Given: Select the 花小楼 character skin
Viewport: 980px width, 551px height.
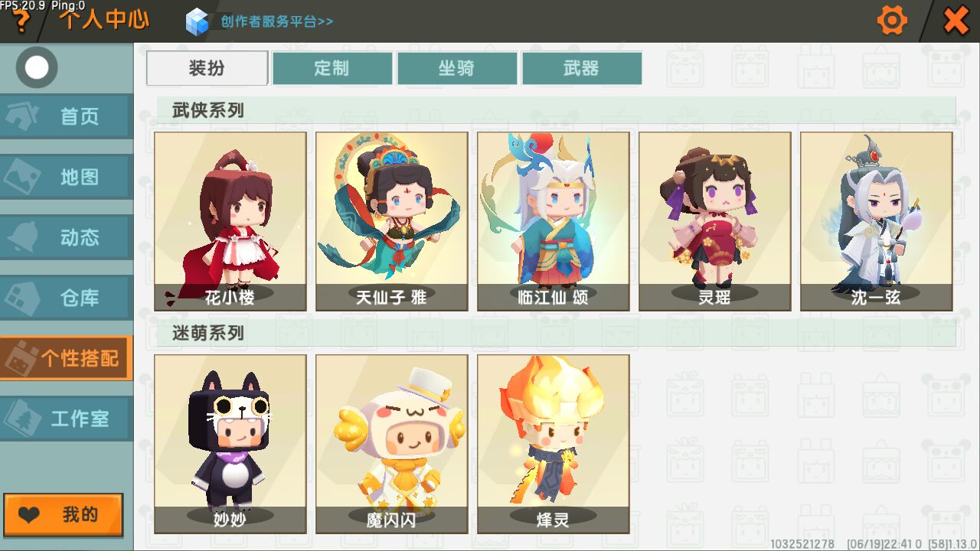Looking at the screenshot, I should click(230, 221).
